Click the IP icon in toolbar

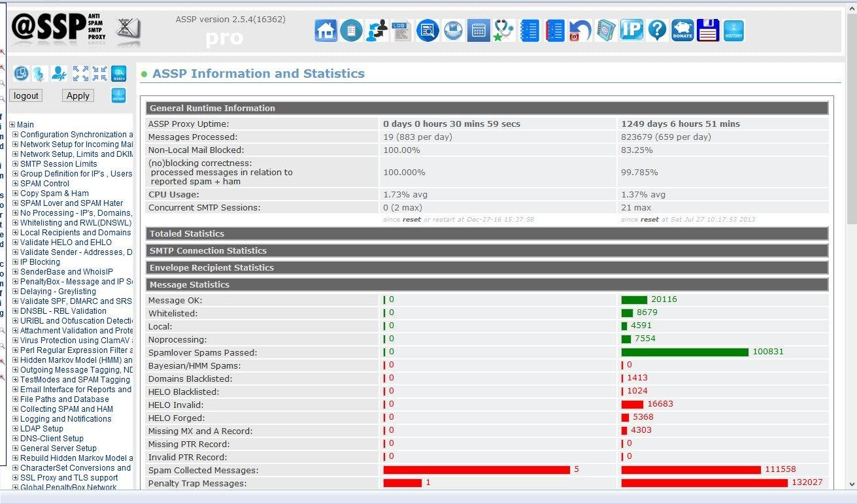click(x=631, y=31)
